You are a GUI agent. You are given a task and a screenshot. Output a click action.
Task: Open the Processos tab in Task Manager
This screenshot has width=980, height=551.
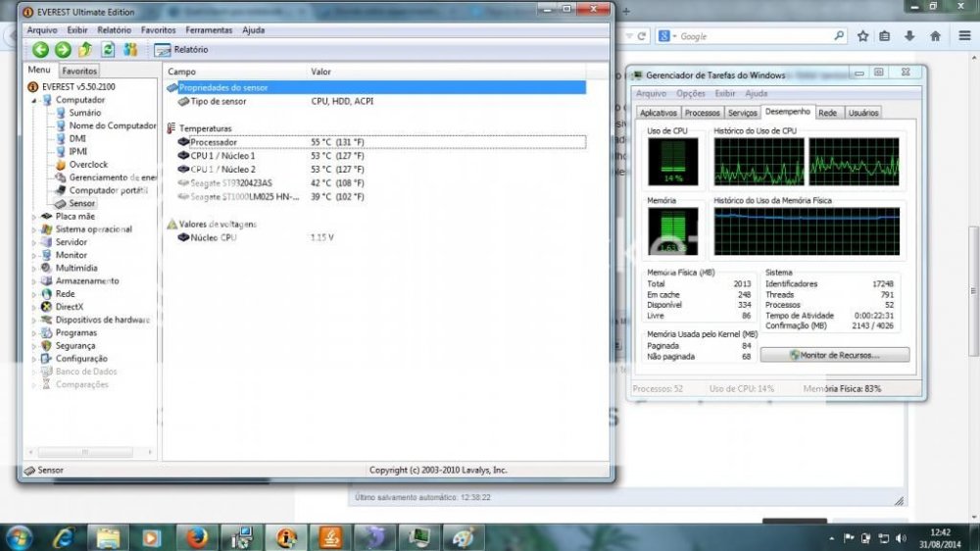pyautogui.click(x=703, y=113)
